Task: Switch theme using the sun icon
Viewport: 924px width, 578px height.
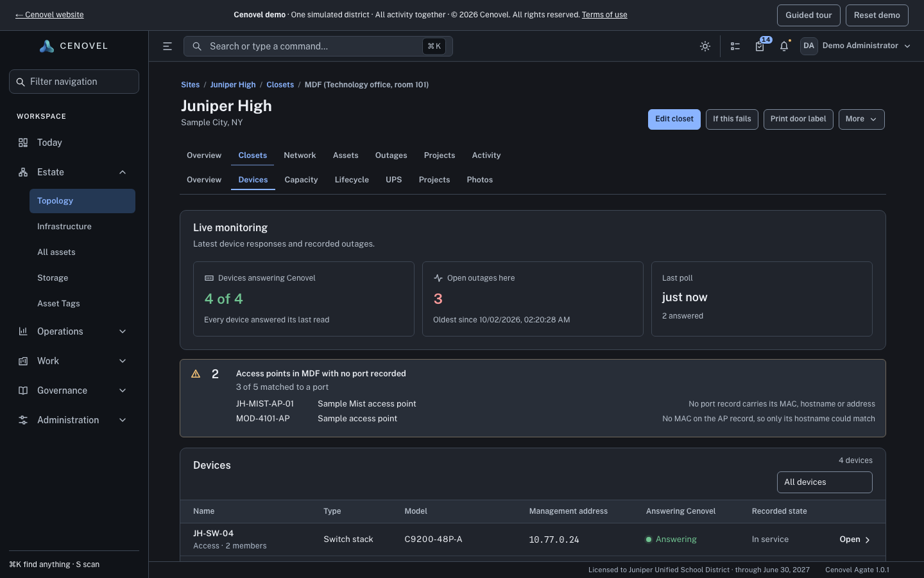Action: (x=705, y=46)
